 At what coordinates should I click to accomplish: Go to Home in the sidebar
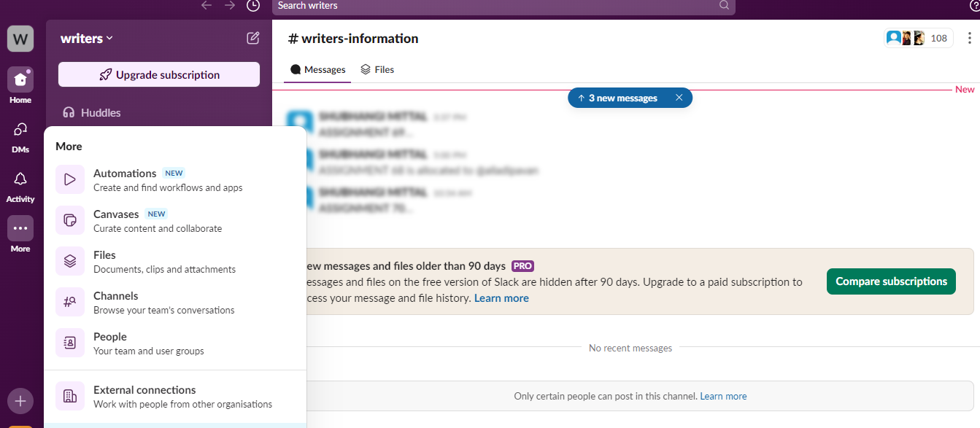pos(20,80)
